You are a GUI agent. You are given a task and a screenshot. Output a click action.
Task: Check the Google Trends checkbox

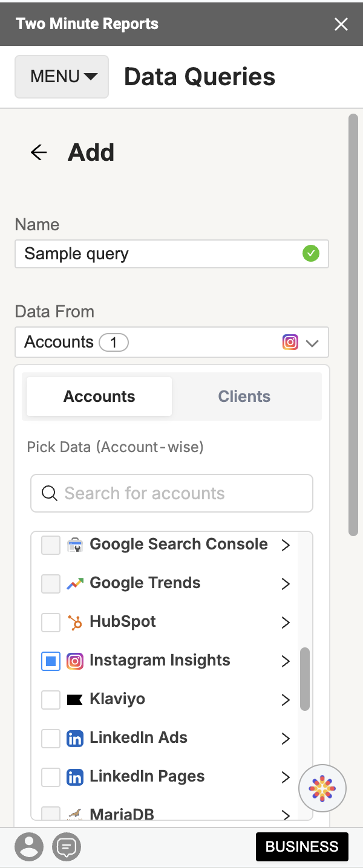[51, 583]
